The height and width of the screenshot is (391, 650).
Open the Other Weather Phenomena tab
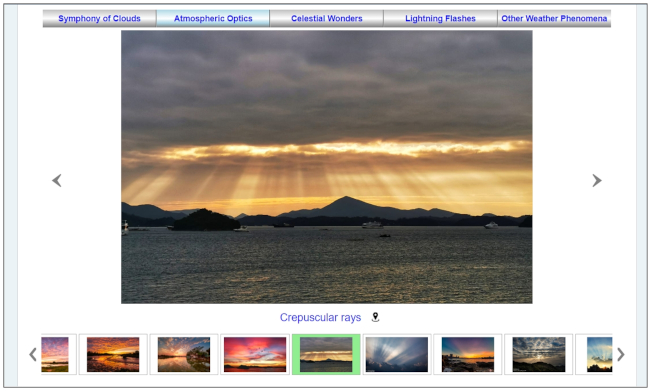click(x=554, y=19)
